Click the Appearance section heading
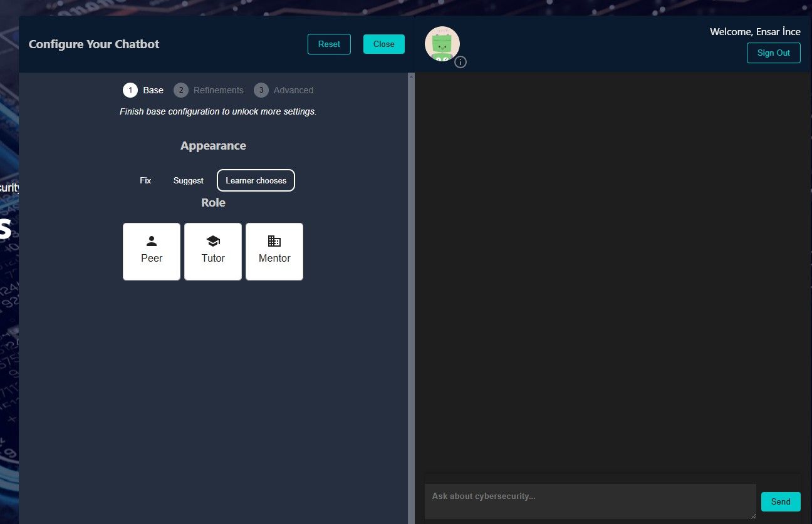This screenshot has height=524, width=812. (x=213, y=146)
